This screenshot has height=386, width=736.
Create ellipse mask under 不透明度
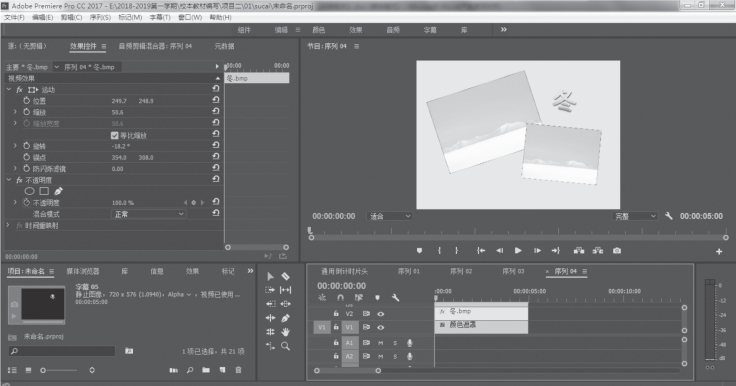tap(29, 191)
